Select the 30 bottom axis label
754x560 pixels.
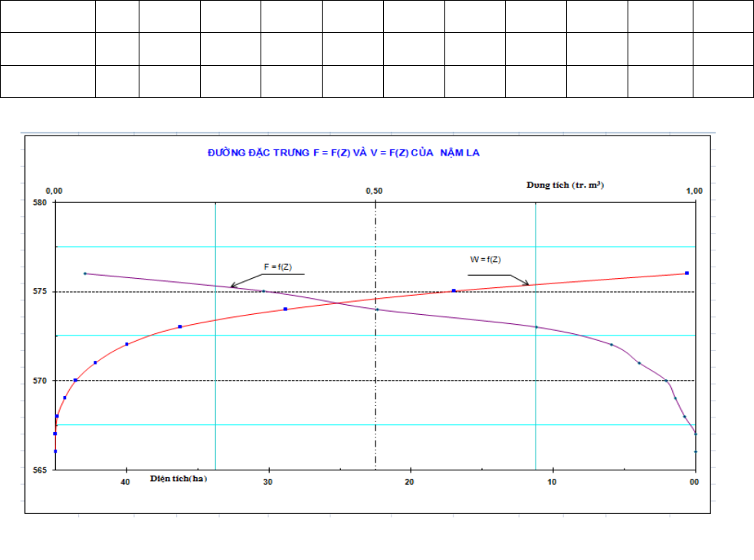pyautogui.click(x=267, y=482)
